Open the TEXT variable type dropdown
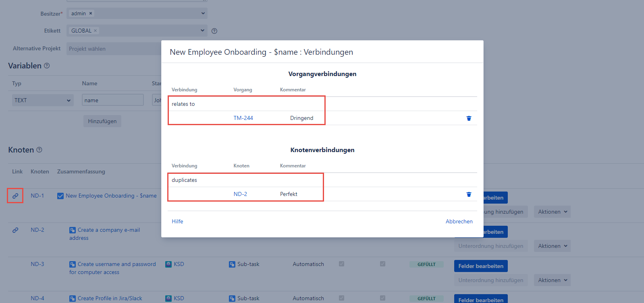 coord(42,100)
